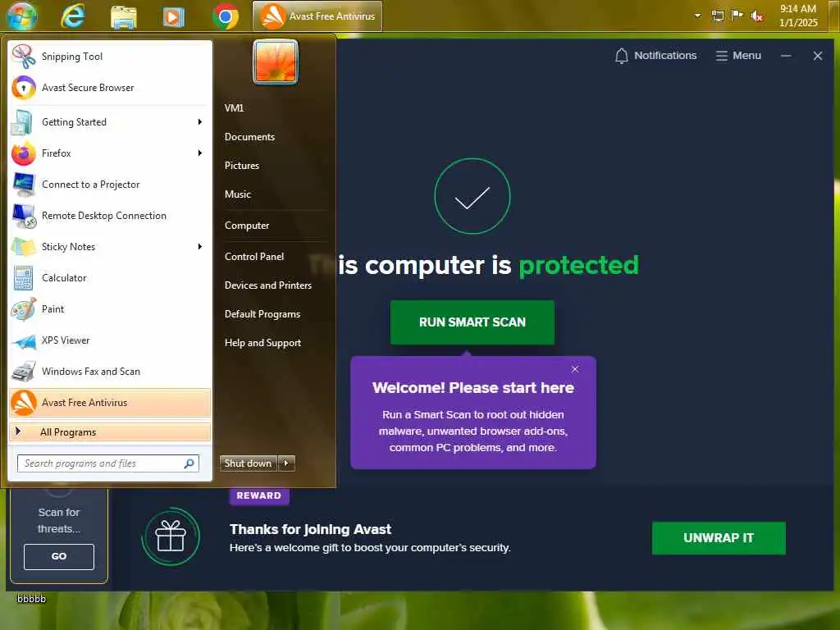Open the clock showing 9:14 AM
The height and width of the screenshot is (630, 840).
point(798,16)
